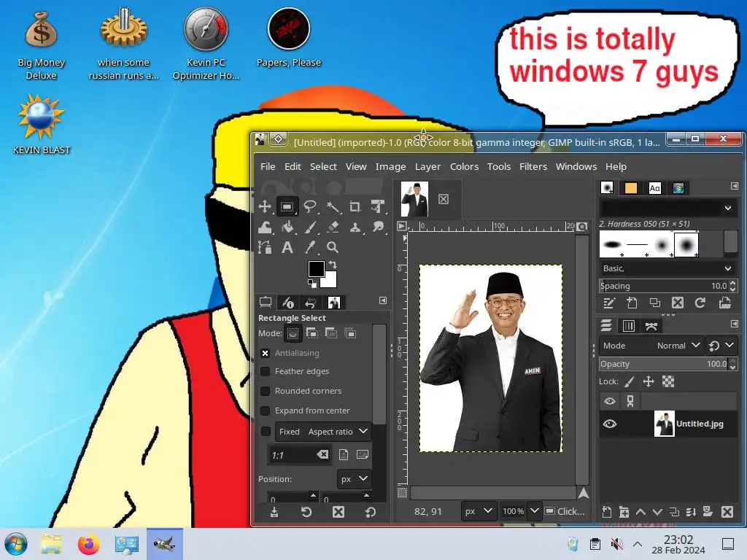Enable Feather edges option
Image resolution: width=747 pixels, height=560 pixels.
(266, 371)
